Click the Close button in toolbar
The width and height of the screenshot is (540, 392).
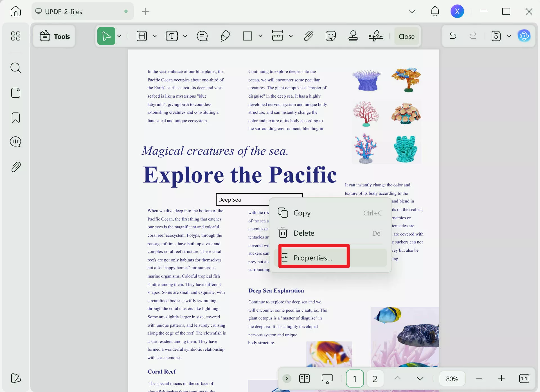[x=406, y=36]
